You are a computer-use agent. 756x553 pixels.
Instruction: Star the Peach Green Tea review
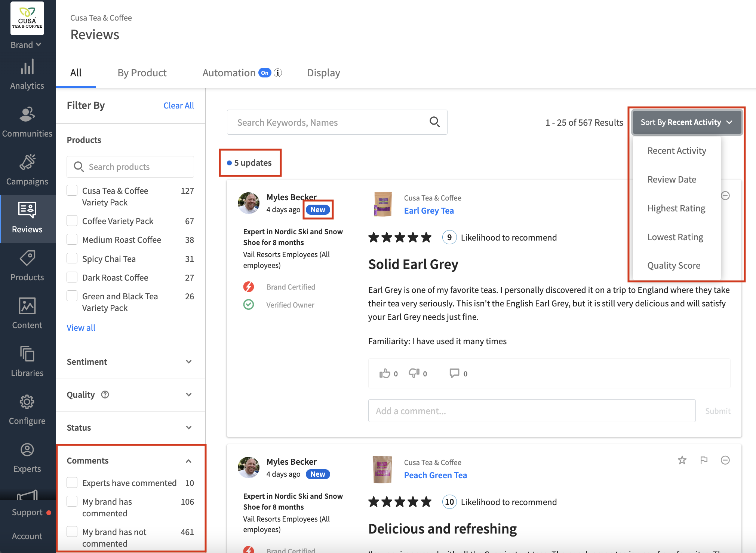click(x=682, y=460)
